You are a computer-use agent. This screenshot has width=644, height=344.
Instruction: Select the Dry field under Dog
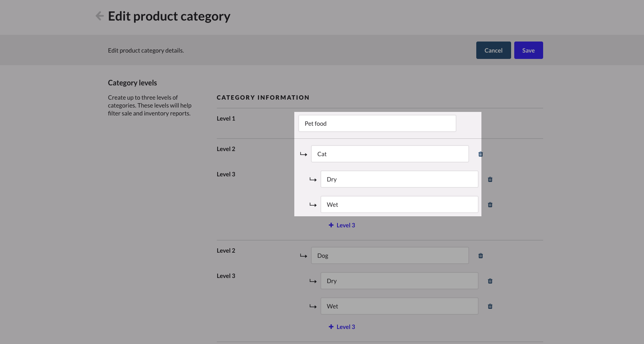pos(399,281)
